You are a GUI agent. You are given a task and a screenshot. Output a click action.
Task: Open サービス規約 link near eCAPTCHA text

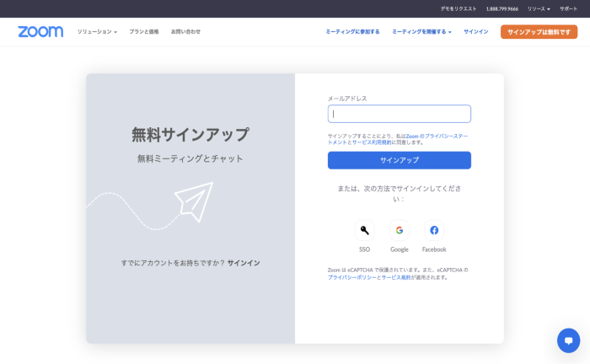(x=396, y=277)
